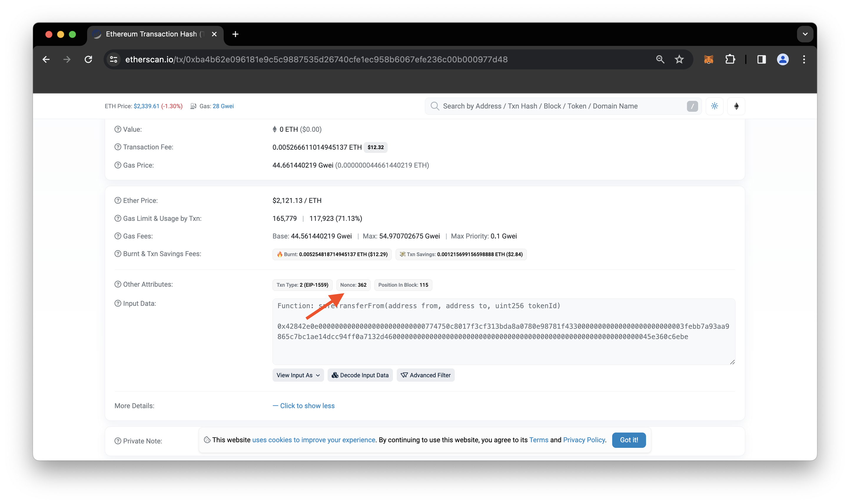Show help for Value field

point(118,129)
